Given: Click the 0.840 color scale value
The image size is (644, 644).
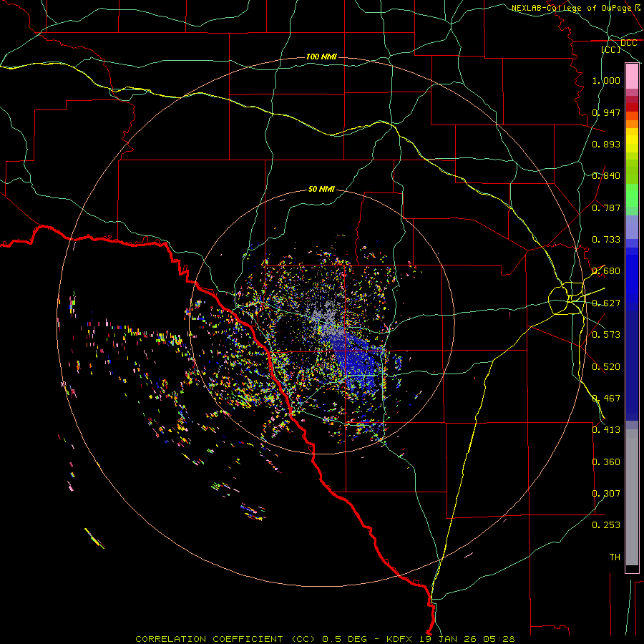Looking at the screenshot, I should [x=606, y=176].
